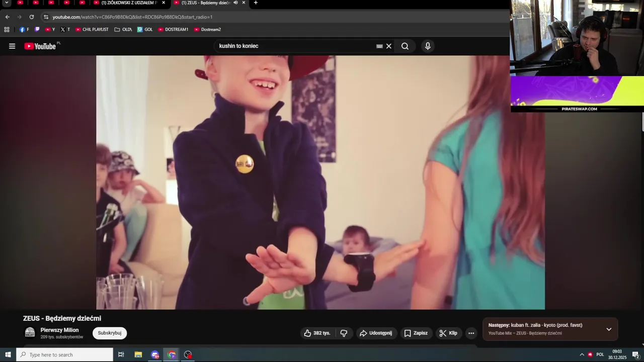Open the Pierwszy Milion channel name link
Image resolution: width=644 pixels, height=362 pixels.
coord(59,330)
